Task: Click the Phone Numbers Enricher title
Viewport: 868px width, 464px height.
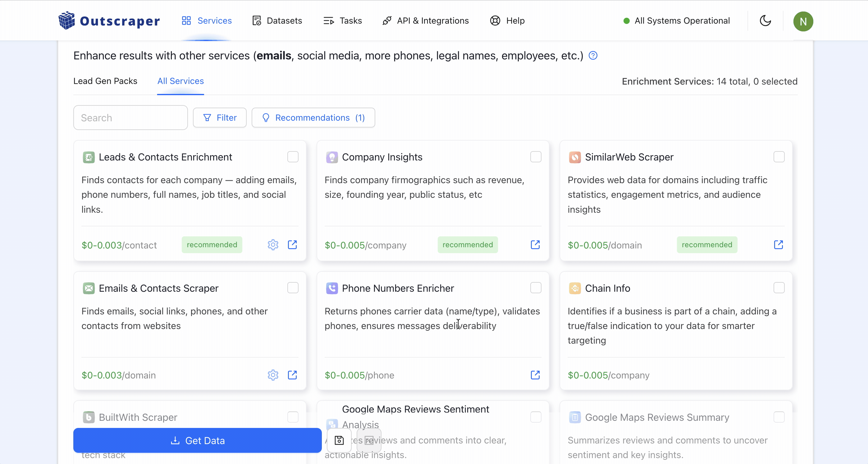Action: [x=398, y=288]
